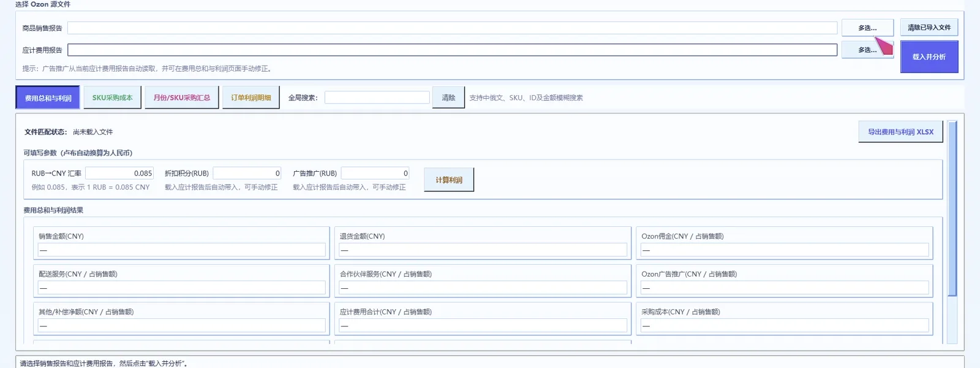
Task: Click the 配送服务 result field
Action: 181,288
